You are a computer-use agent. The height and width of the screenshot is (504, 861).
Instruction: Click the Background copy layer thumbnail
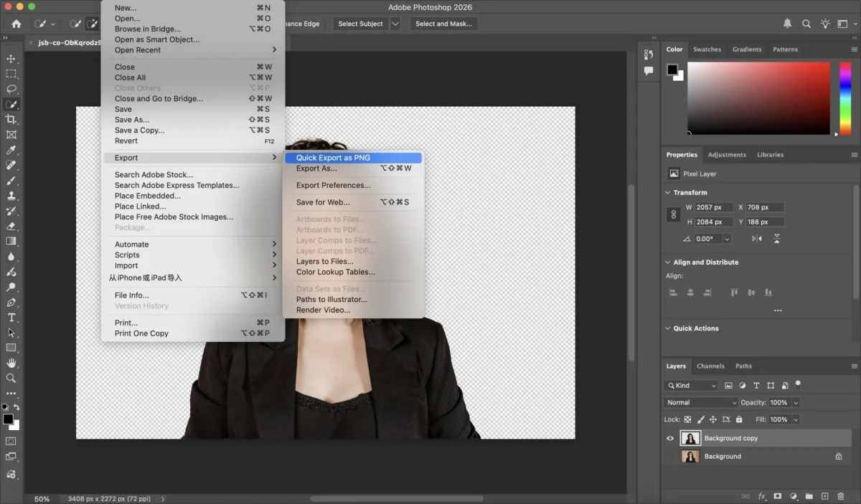click(x=690, y=438)
